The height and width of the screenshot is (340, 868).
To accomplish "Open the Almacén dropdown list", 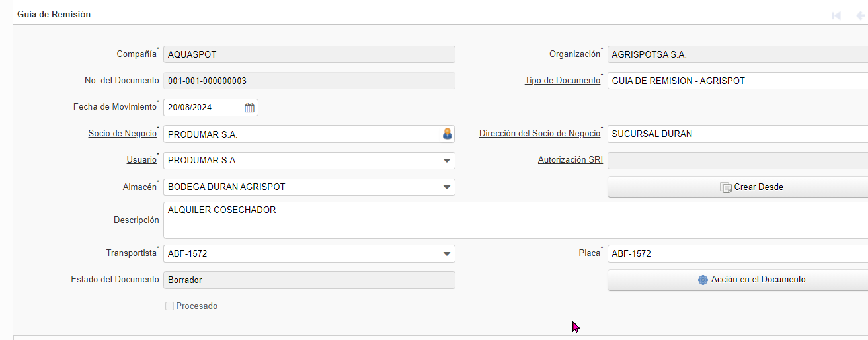I will tap(447, 187).
